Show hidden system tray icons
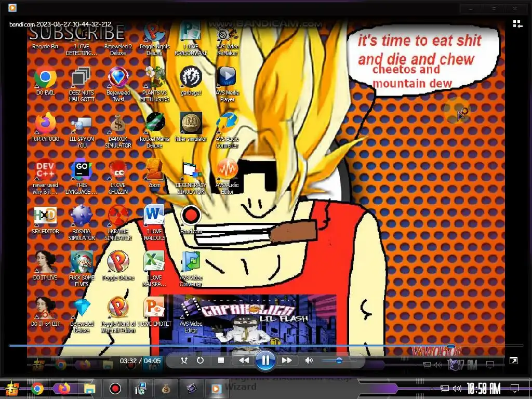This screenshot has width=532, height=399. click(x=432, y=389)
